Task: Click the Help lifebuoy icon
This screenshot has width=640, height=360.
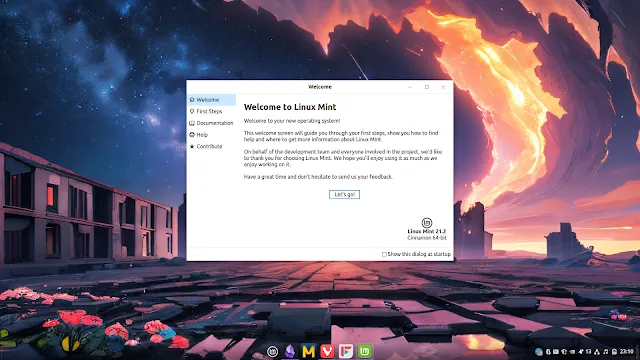Action: pos(192,135)
